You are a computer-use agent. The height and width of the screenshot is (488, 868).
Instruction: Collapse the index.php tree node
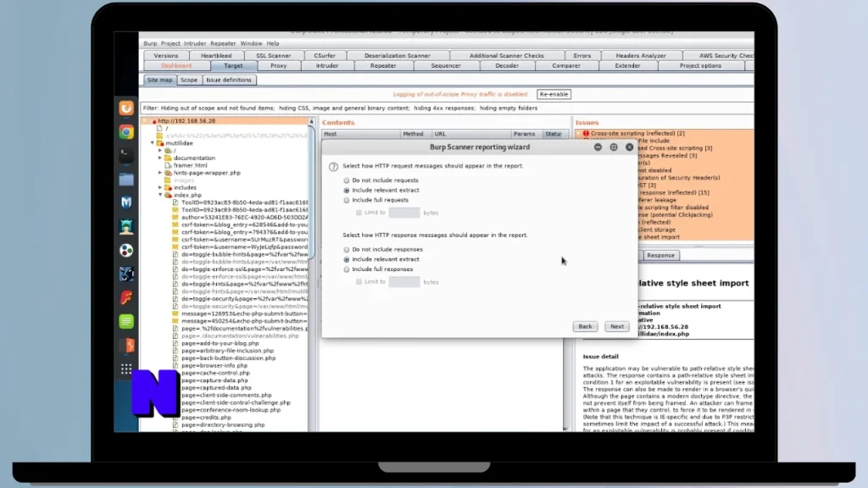tap(160, 196)
